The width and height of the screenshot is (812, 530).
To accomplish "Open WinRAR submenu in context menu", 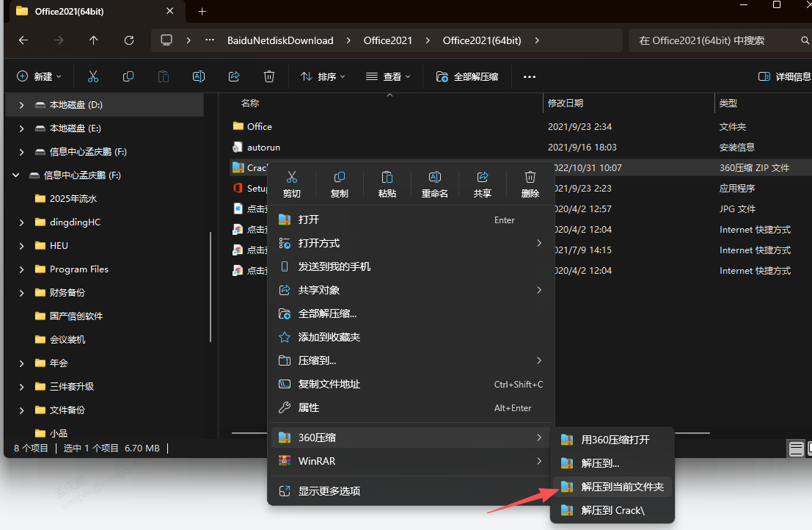I will tap(411, 461).
